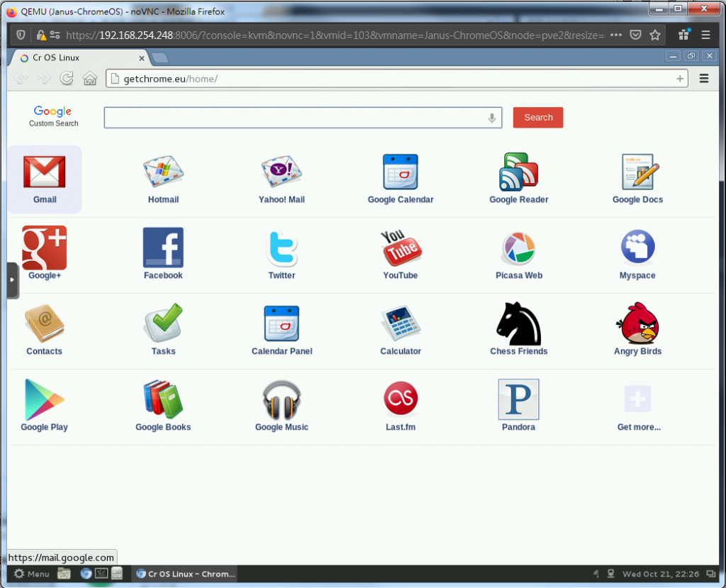Open the Calendar Panel app icon

(281, 323)
